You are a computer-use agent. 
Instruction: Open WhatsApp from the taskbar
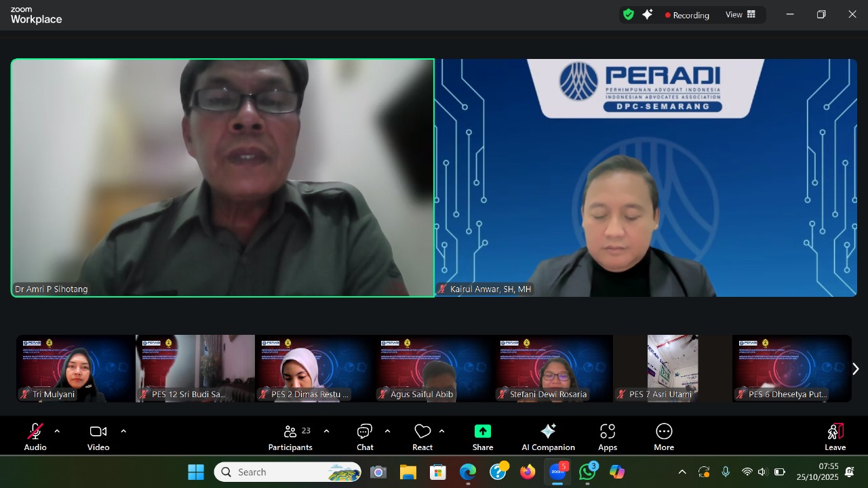588,472
